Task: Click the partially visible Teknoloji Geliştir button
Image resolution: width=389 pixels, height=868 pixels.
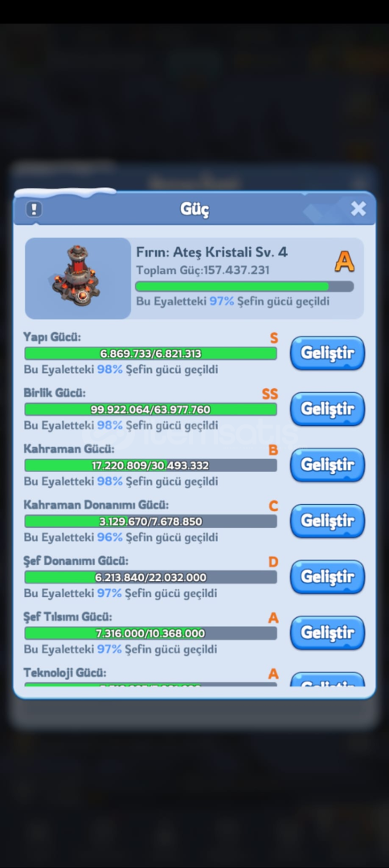Action: click(328, 679)
